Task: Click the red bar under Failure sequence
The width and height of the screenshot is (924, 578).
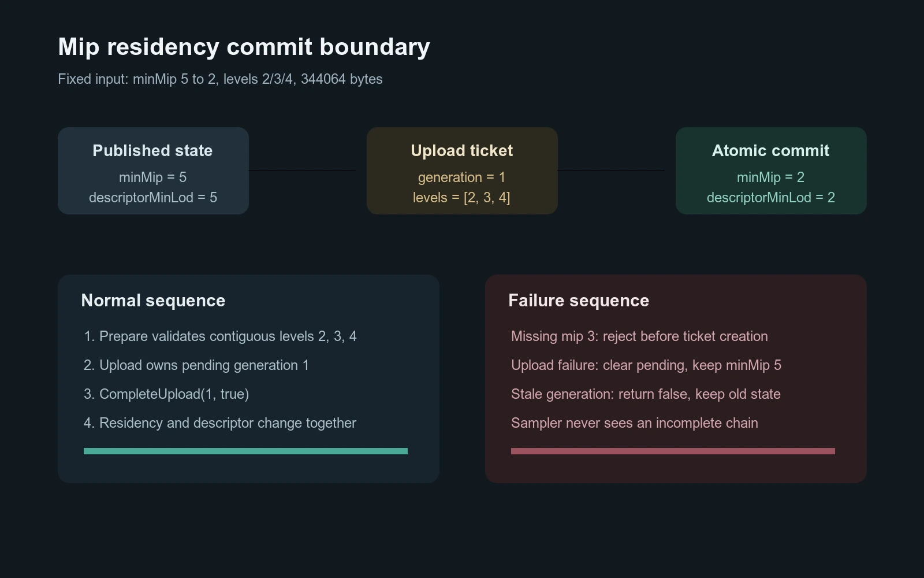Action: point(673,451)
